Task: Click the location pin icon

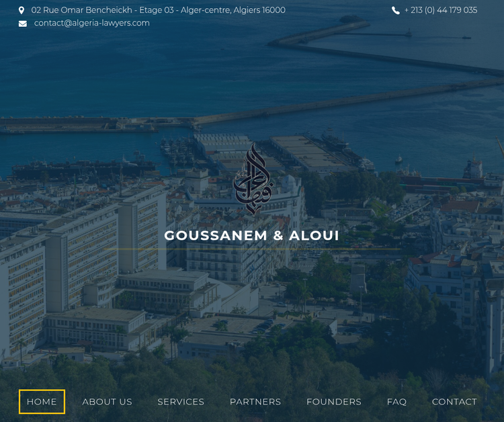Action: point(22,10)
